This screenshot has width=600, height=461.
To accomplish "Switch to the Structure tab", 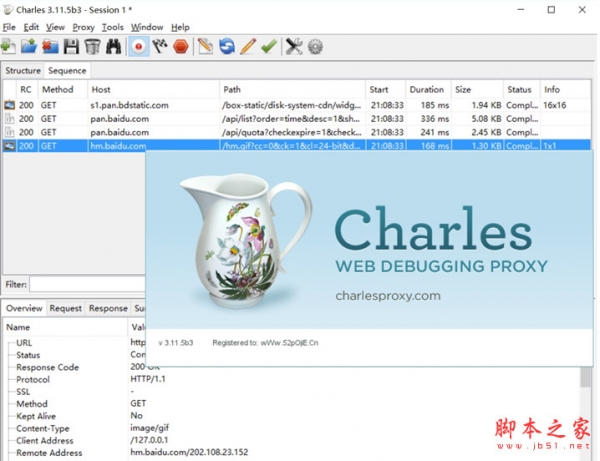I will pos(23,71).
